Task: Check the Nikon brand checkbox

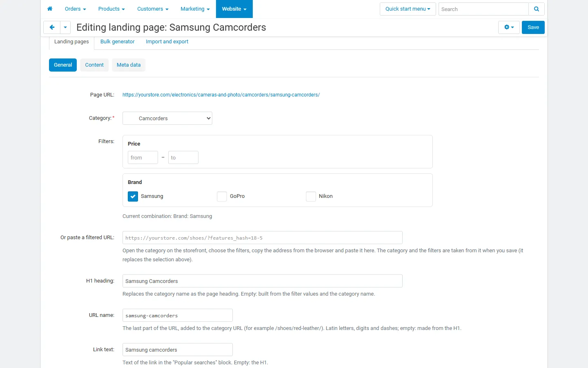Action: [311, 196]
